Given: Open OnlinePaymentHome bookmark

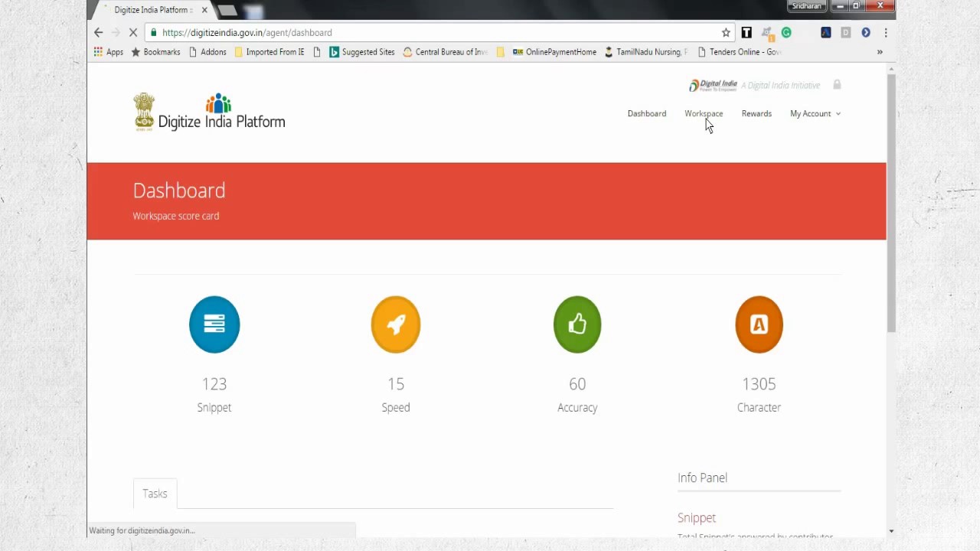Looking at the screenshot, I should click(554, 52).
